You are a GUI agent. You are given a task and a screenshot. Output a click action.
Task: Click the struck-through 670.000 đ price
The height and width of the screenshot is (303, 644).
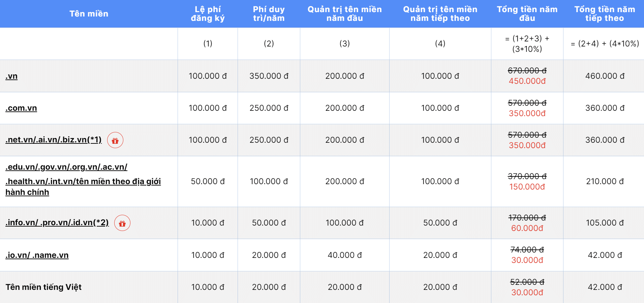527,71
